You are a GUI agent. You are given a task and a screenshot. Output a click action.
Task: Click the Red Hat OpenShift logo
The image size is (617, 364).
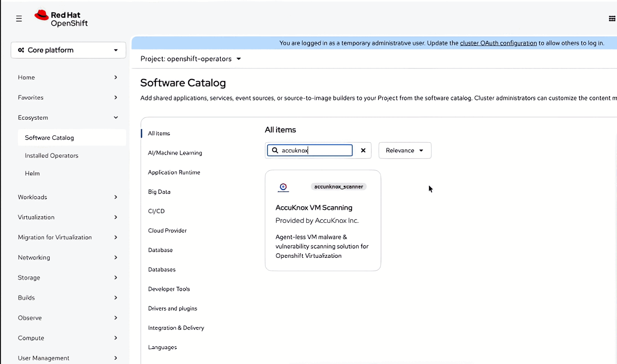tap(61, 19)
